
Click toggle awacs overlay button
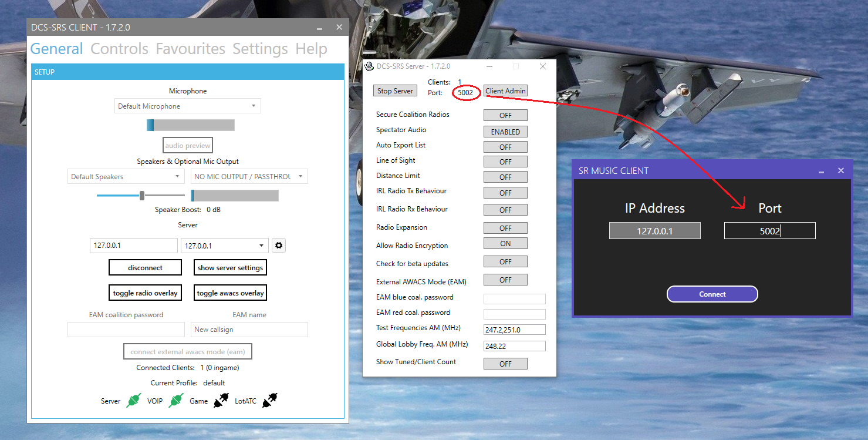230,293
